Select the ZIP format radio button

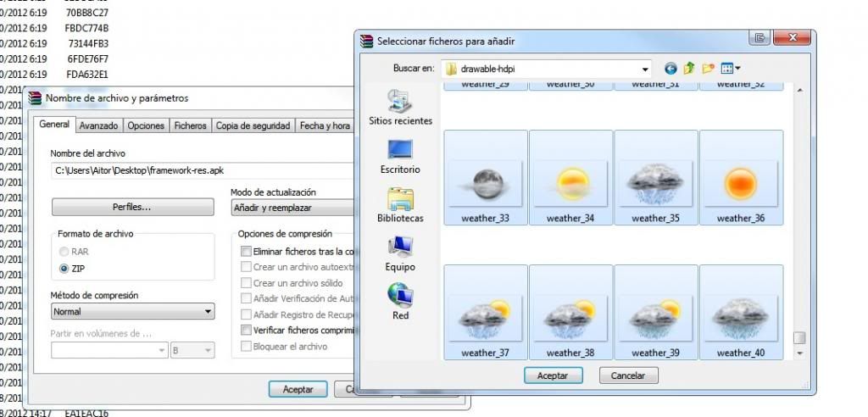coord(64,269)
